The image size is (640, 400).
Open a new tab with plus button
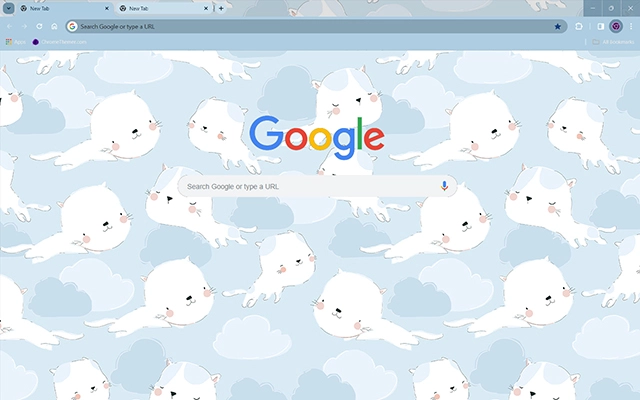(x=221, y=8)
